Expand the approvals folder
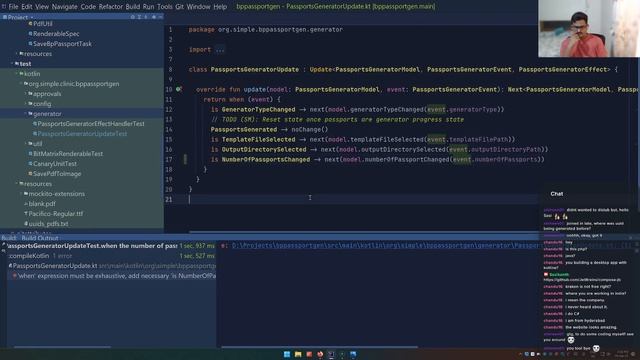 26,94
